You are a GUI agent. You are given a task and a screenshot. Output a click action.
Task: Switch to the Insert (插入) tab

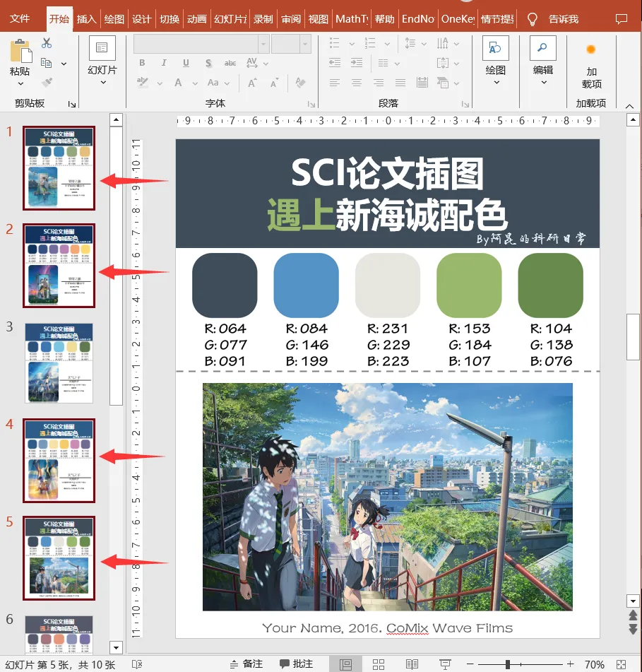(x=86, y=19)
